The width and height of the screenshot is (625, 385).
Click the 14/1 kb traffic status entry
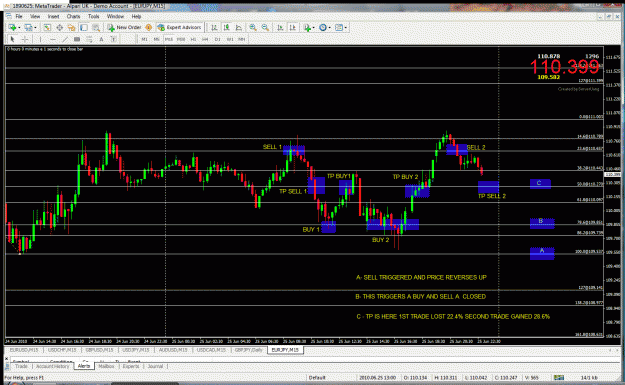click(x=588, y=377)
